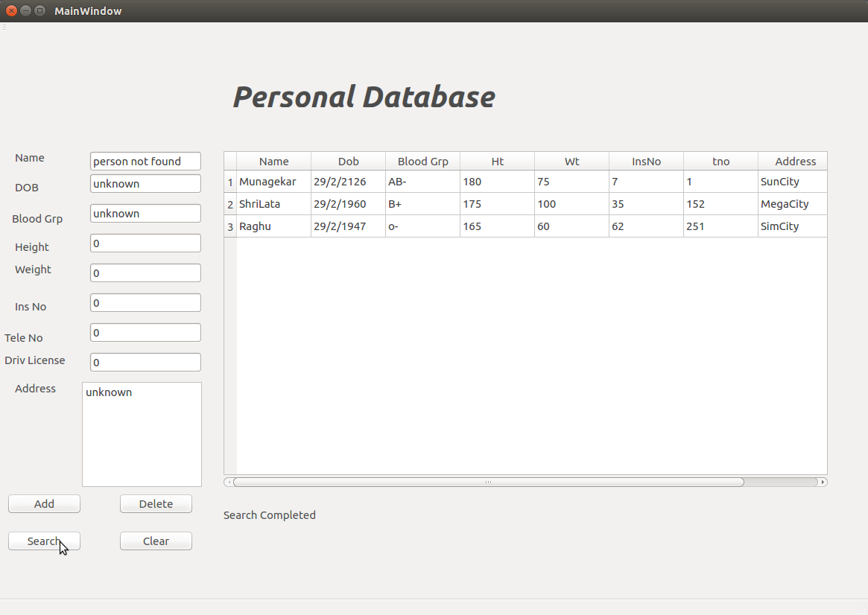This screenshot has height=615, width=868.
Task: Click the Ins No input box
Action: pos(145,302)
